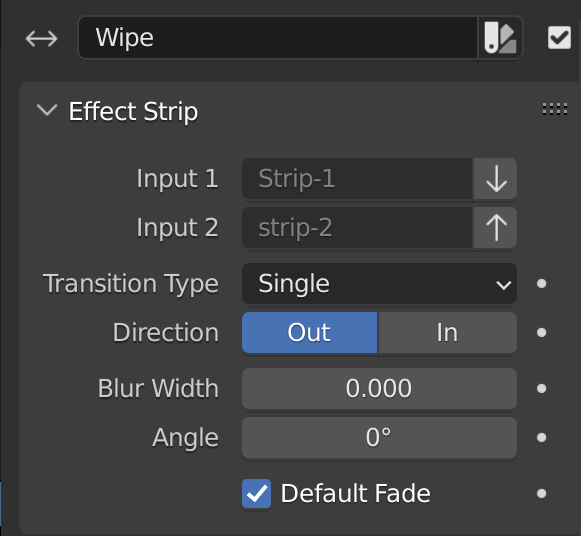Toggle the strip mute checkbox beside Wipe name

(x=559, y=37)
